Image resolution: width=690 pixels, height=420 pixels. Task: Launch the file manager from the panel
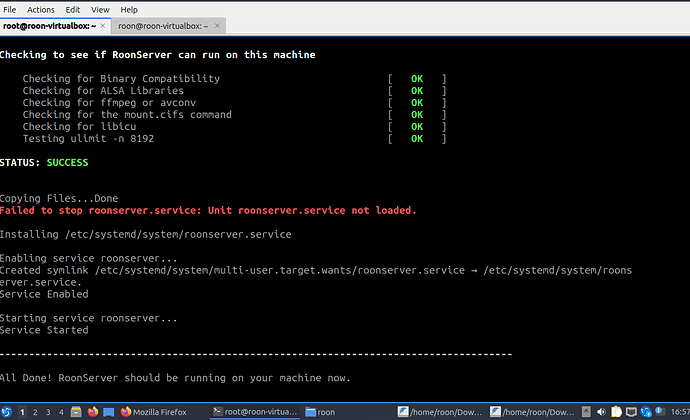[76, 411]
